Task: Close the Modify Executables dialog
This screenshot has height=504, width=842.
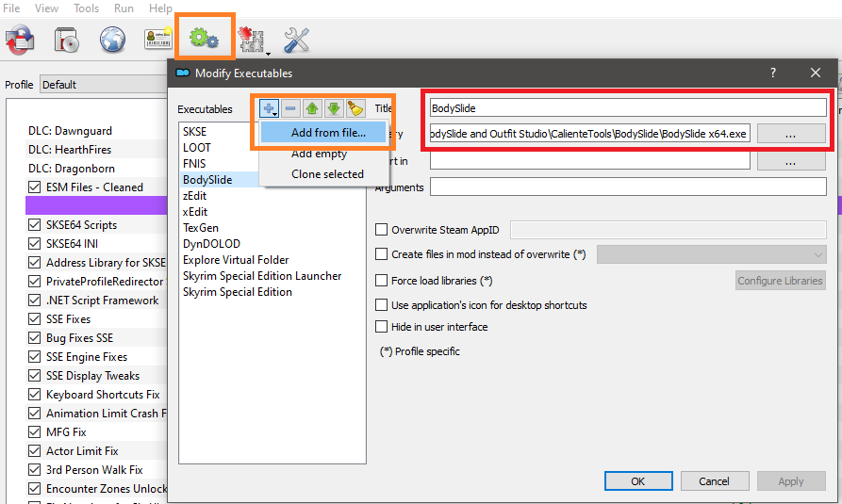Action: [x=816, y=73]
